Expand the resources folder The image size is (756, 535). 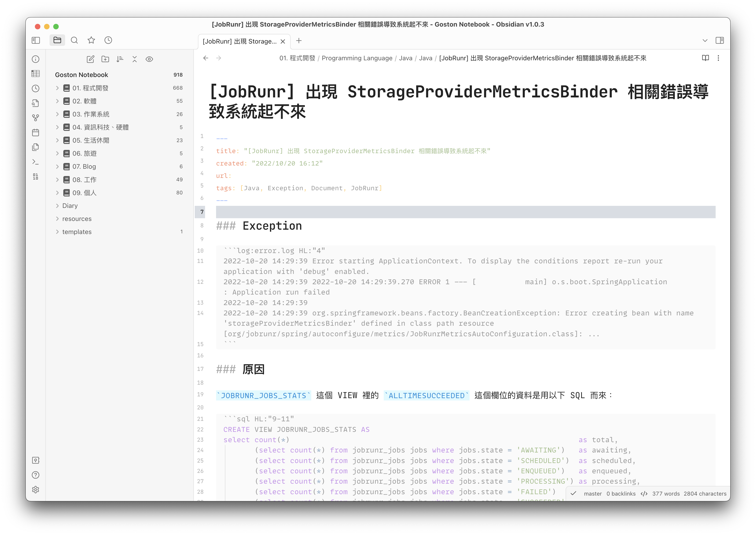[x=56, y=219]
